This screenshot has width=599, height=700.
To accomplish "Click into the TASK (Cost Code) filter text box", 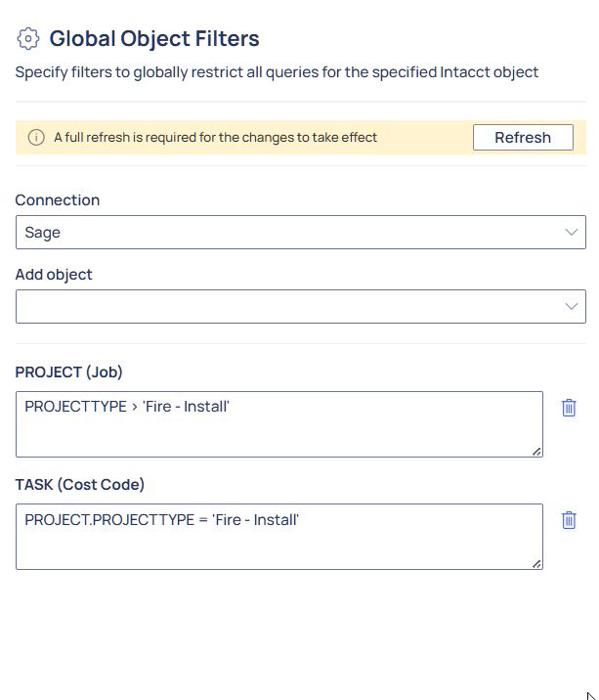I will [279, 537].
